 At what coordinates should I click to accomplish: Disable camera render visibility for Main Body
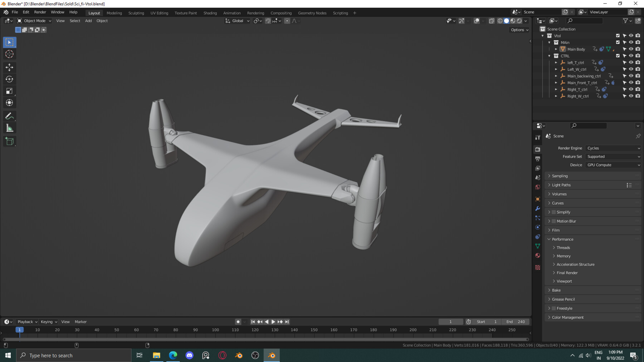point(638,49)
